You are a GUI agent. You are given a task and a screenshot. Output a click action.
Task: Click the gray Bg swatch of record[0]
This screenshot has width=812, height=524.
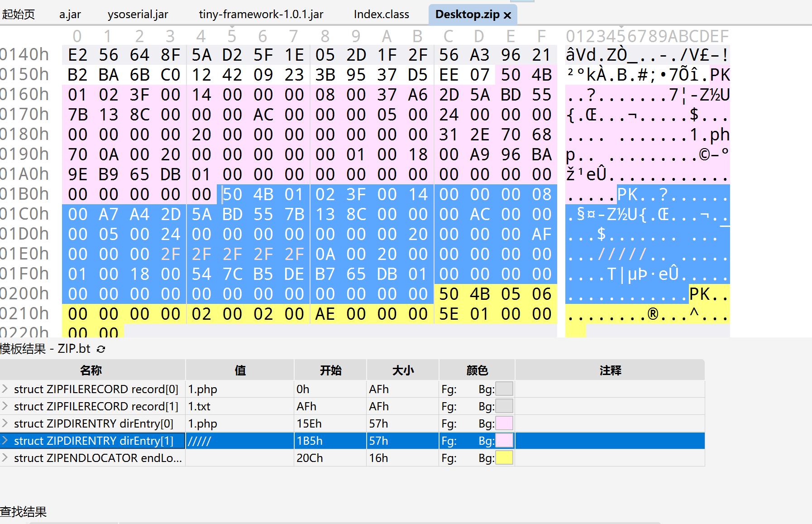(x=504, y=389)
